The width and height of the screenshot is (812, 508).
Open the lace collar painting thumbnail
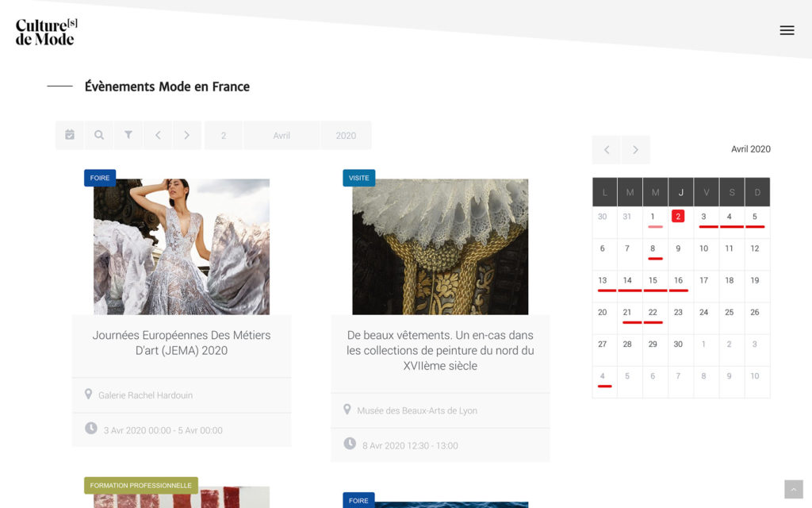coord(440,247)
